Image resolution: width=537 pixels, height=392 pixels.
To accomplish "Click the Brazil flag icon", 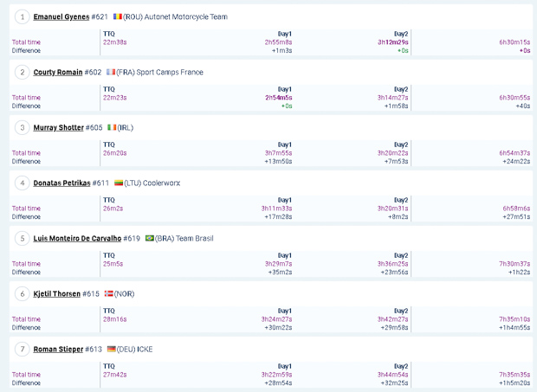I will point(150,238).
